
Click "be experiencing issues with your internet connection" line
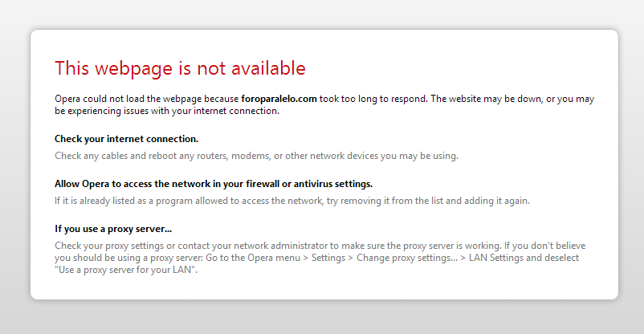tap(167, 111)
